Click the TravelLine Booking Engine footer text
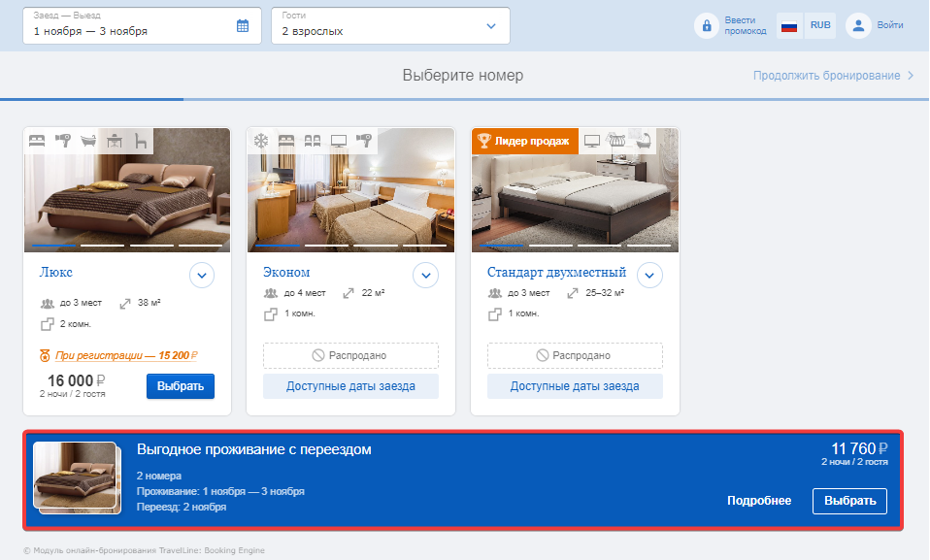Screen dimensions: 930x560 coord(144,550)
